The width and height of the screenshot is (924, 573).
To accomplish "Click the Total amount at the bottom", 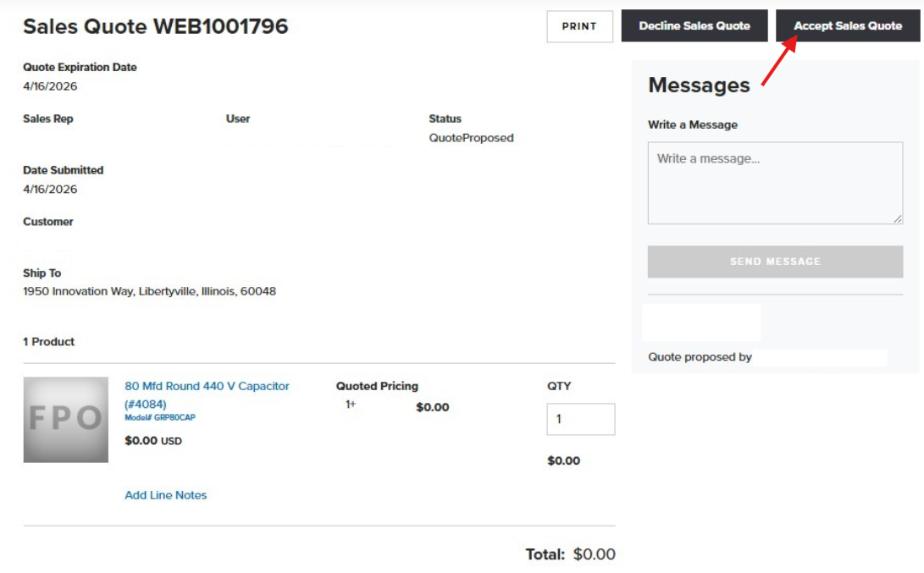I will (x=594, y=554).
